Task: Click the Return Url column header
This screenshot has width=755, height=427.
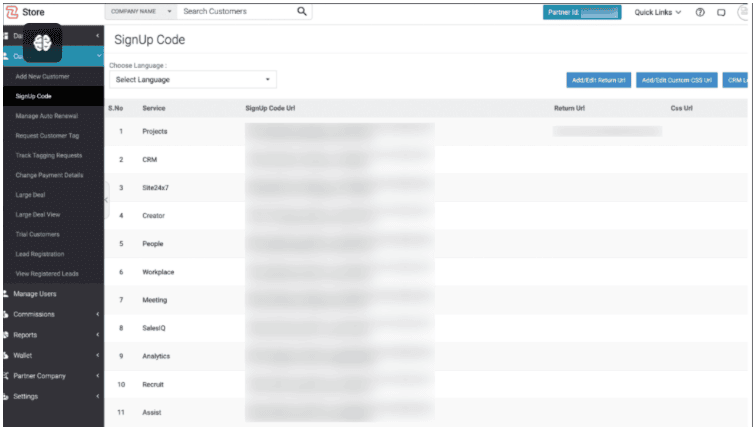Action: click(569, 108)
